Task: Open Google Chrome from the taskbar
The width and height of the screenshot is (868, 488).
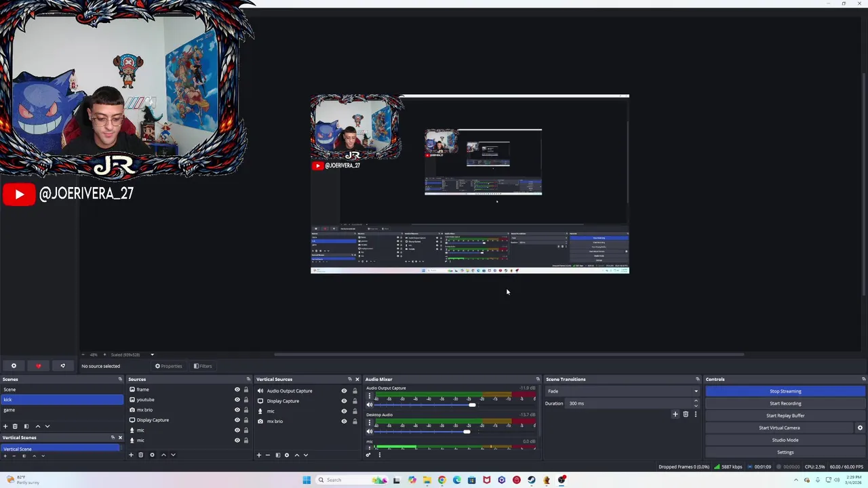Action: tap(442, 480)
